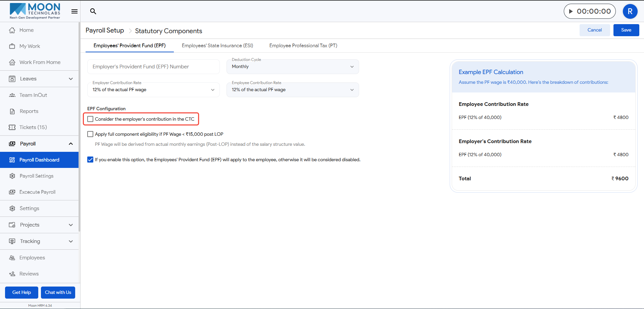Click the Save button

tap(626, 30)
